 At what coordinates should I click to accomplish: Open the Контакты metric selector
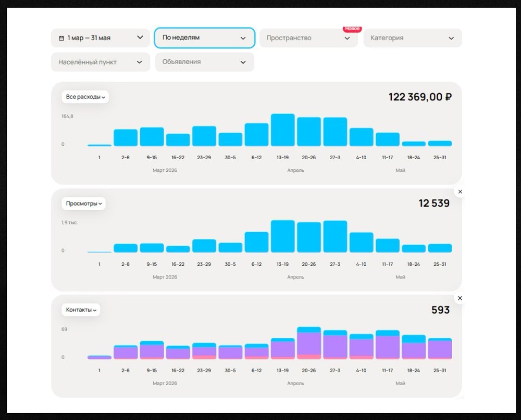pyautogui.click(x=81, y=310)
